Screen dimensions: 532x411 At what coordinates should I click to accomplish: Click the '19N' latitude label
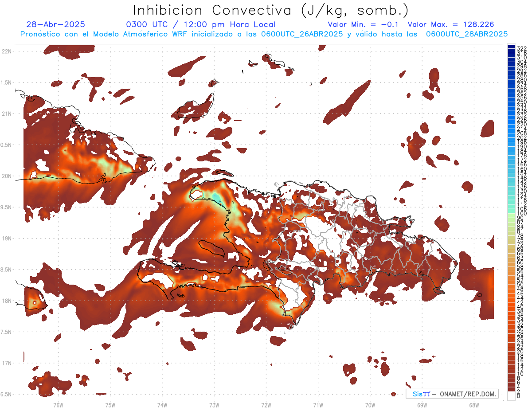(7, 239)
